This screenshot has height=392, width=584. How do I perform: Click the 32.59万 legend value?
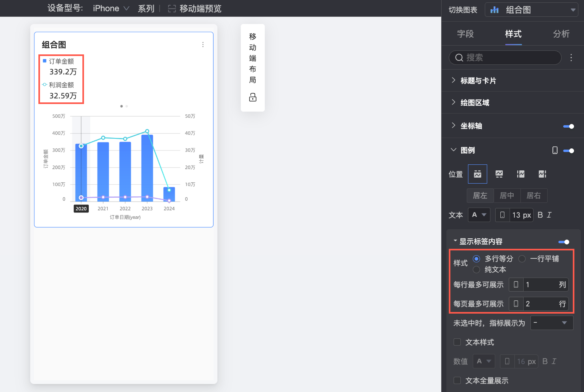[x=63, y=96]
